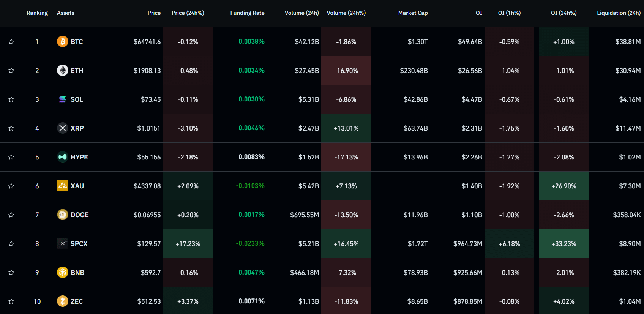Click the BNB coin logo icon
The image size is (644, 314).
63,272
